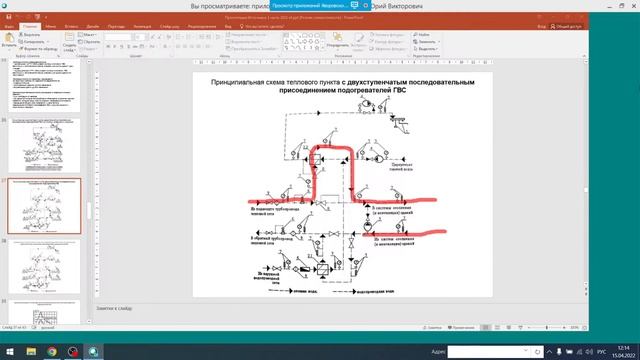Screen dimensions: 640x360
Task: Click the Reset (Сбросить) slide button
Action: (89, 42)
